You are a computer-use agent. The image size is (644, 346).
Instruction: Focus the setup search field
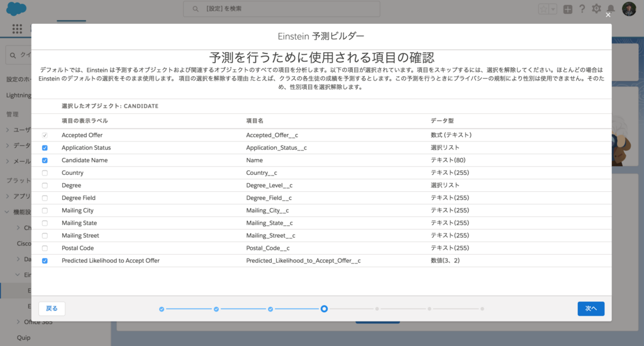(x=281, y=9)
